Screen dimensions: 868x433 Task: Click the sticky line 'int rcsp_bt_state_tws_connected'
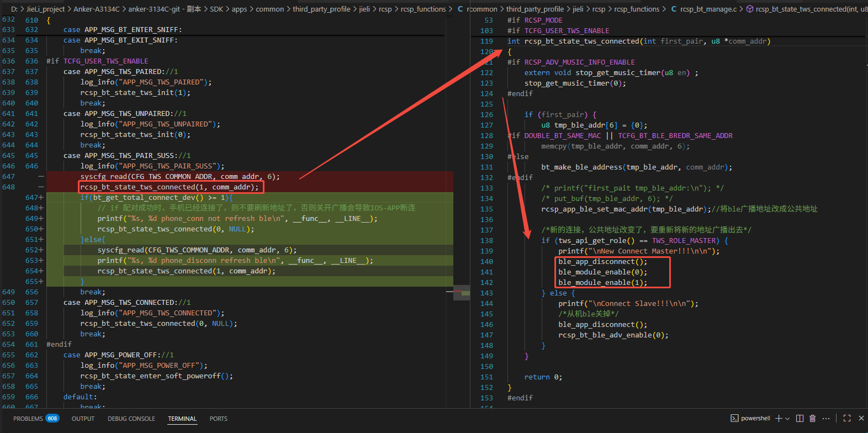(x=638, y=41)
